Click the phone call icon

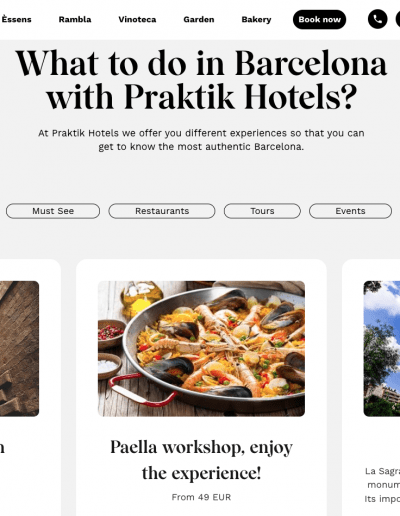click(377, 19)
